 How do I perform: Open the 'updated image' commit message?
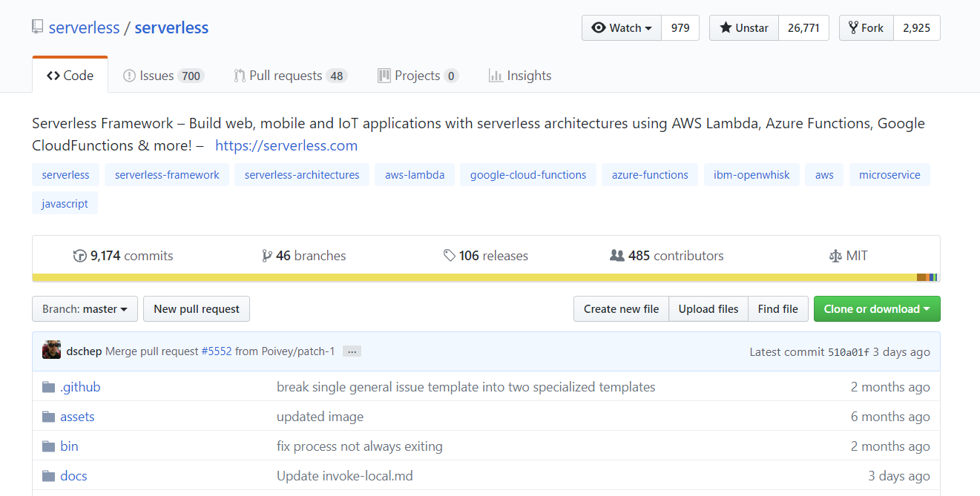click(x=320, y=417)
